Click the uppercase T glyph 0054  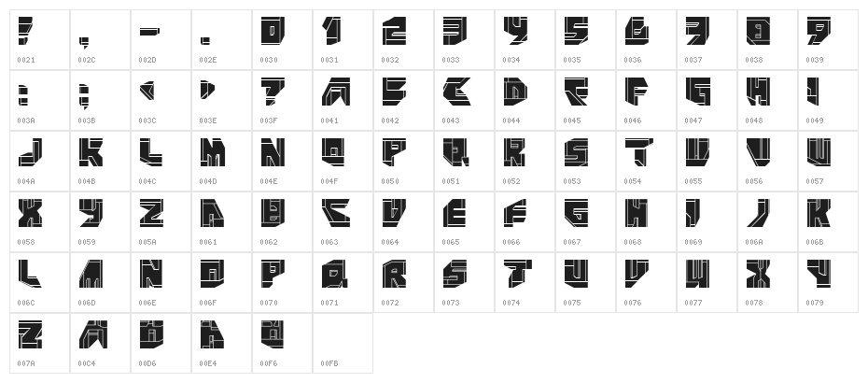[636, 153]
